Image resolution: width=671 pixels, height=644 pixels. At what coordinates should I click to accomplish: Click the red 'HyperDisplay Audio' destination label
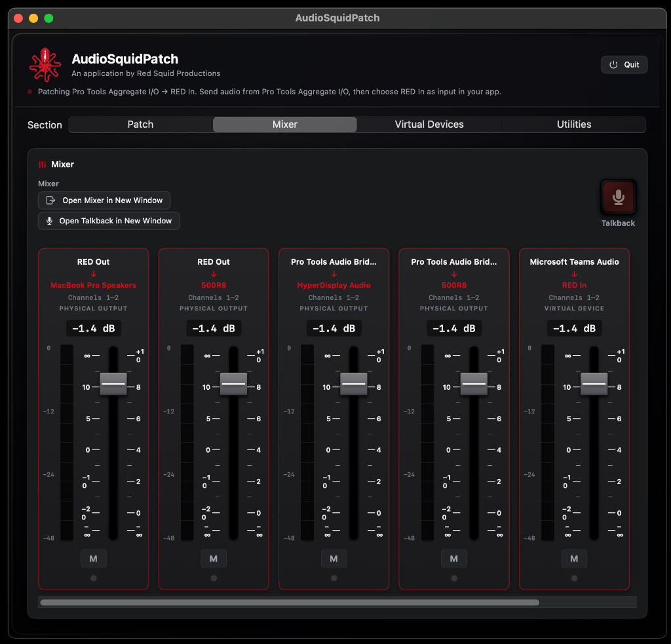click(334, 285)
